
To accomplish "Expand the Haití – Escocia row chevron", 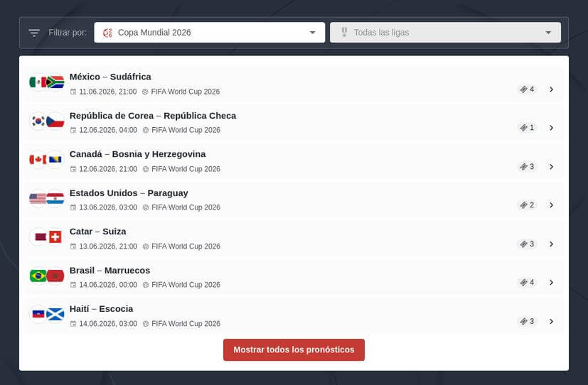I will click(x=551, y=321).
